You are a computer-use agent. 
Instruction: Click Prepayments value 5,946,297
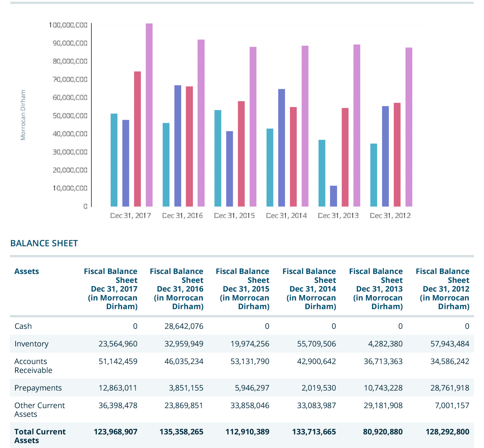click(x=252, y=388)
